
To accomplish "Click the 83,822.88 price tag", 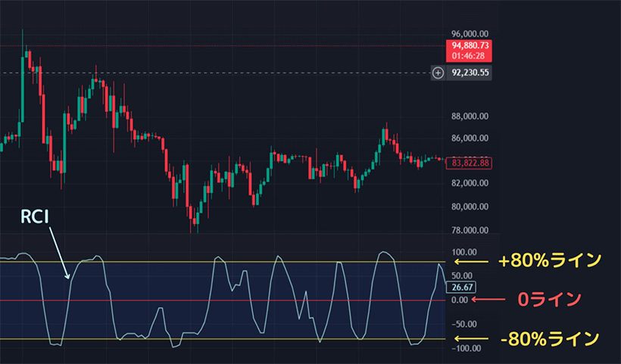I will coord(470,162).
